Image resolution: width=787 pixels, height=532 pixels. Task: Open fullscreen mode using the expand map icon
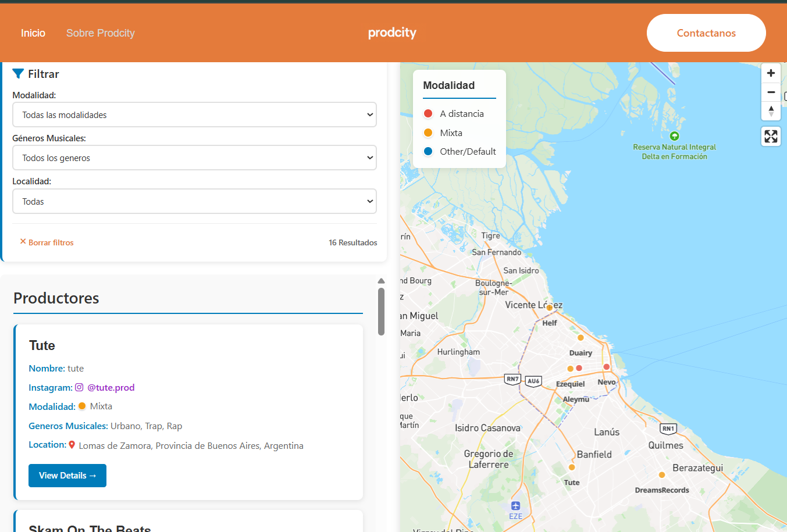pos(771,136)
